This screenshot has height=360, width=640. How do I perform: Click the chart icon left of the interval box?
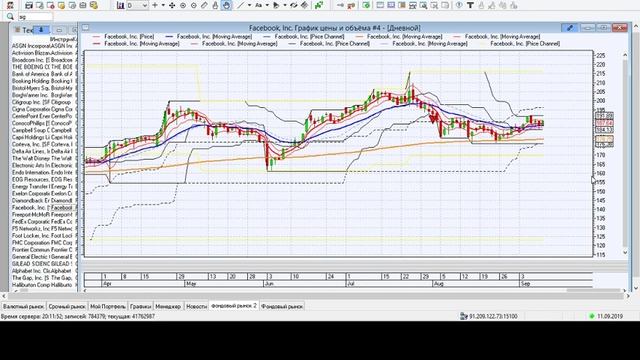point(120,5)
